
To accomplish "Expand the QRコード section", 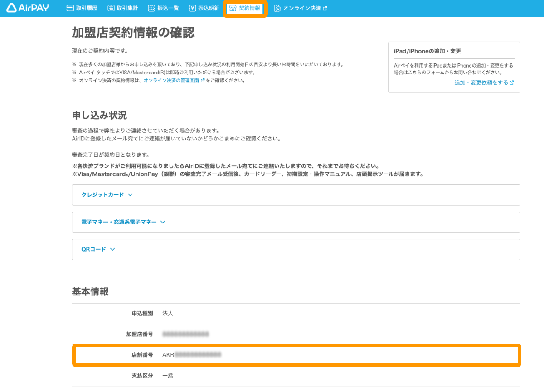I will pos(93,249).
